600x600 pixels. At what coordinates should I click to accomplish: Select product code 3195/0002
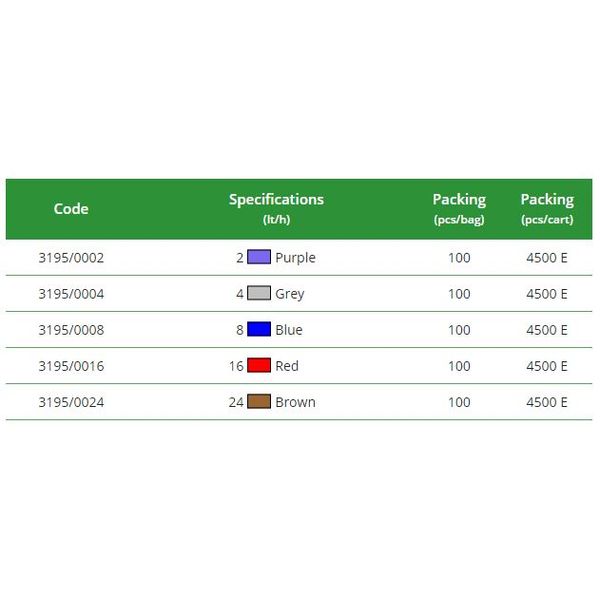click(71, 258)
